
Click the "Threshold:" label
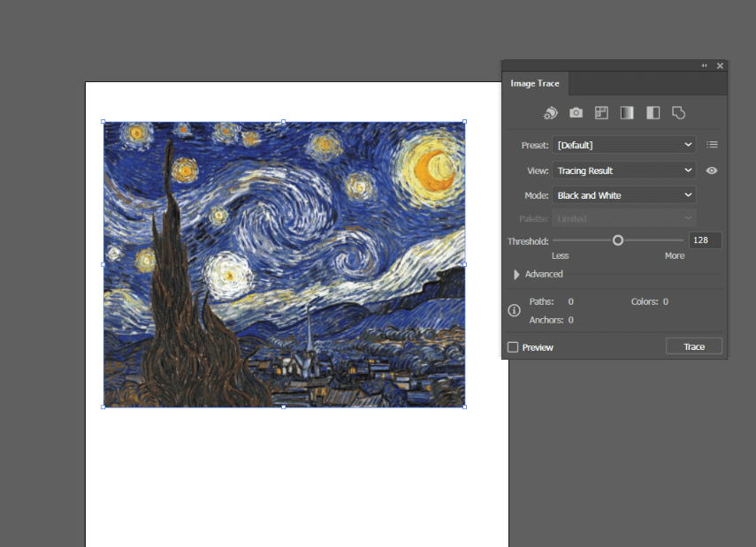click(528, 241)
